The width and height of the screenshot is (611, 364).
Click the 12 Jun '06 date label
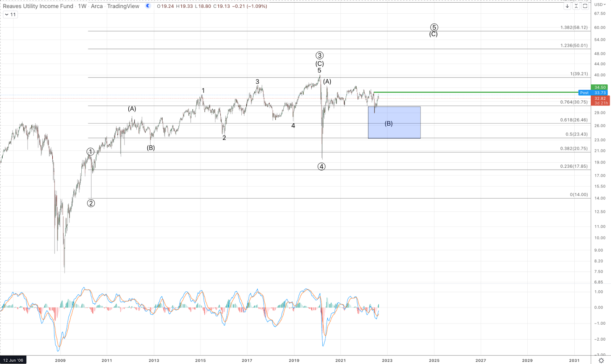[13, 360]
